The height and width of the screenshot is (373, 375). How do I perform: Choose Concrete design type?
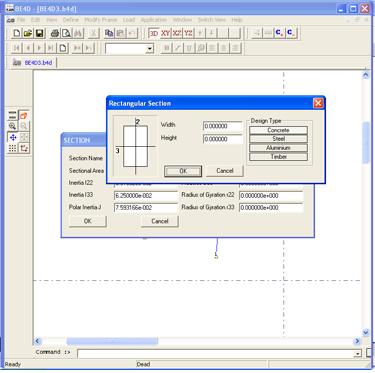pos(278,130)
